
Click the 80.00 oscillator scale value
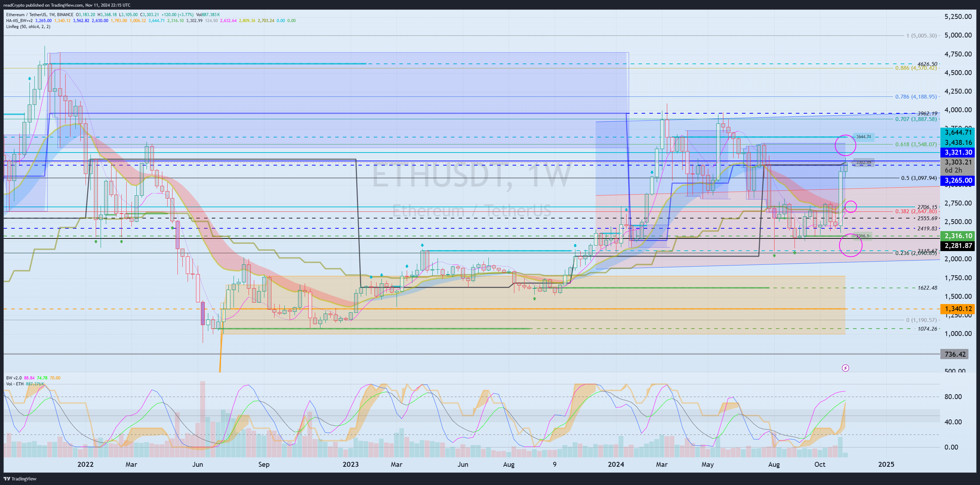pyautogui.click(x=953, y=396)
